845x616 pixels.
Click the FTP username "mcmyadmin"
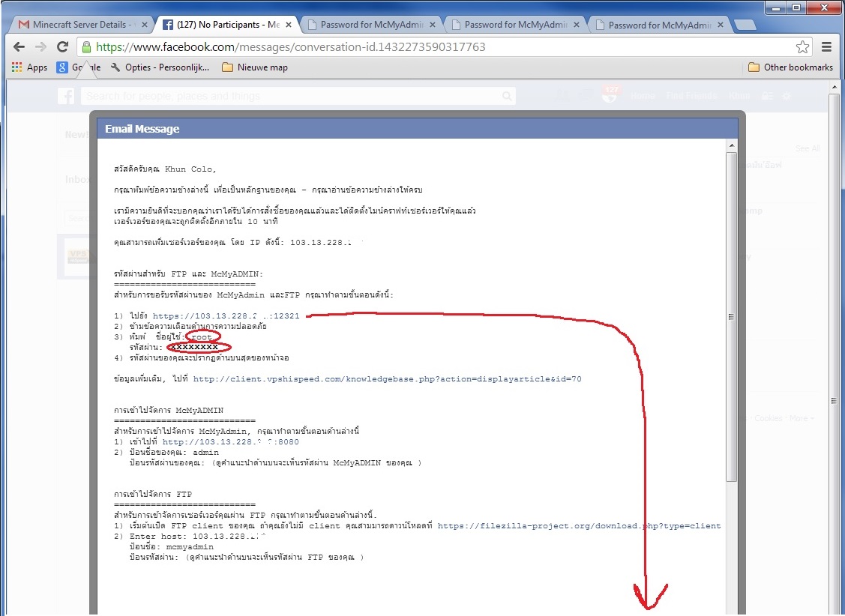pos(190,547)
